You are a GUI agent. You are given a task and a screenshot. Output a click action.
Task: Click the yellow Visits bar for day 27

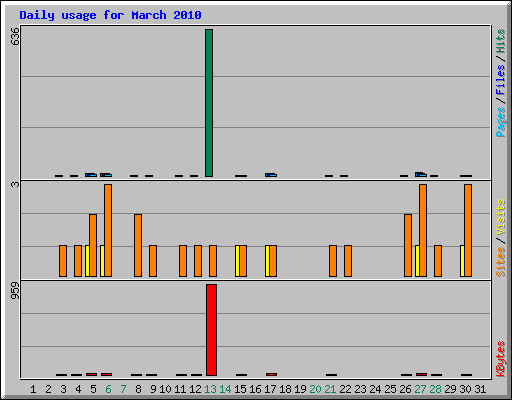coord(417,261)
